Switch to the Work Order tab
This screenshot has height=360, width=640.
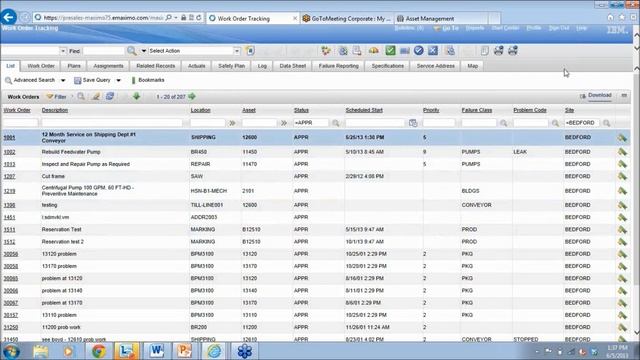pos(41,66)
